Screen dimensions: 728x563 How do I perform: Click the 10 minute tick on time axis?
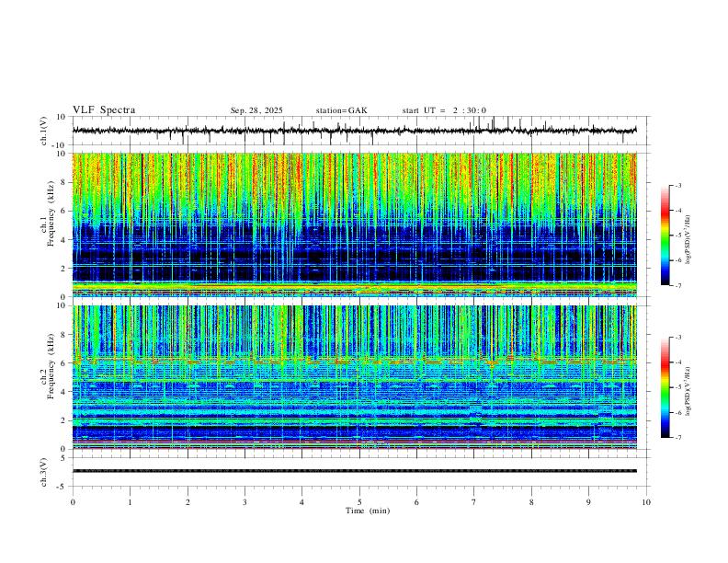(646, 501)
